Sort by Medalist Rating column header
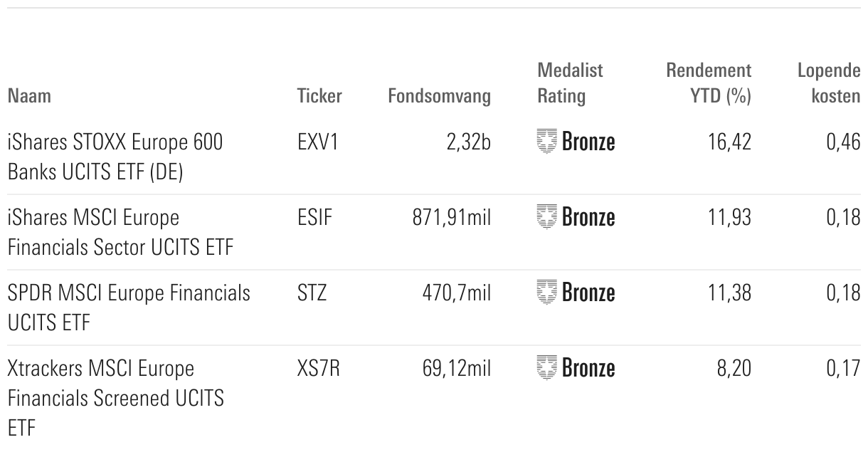The image size is (868, 457). pyautogui.click(x=570, y=83)
